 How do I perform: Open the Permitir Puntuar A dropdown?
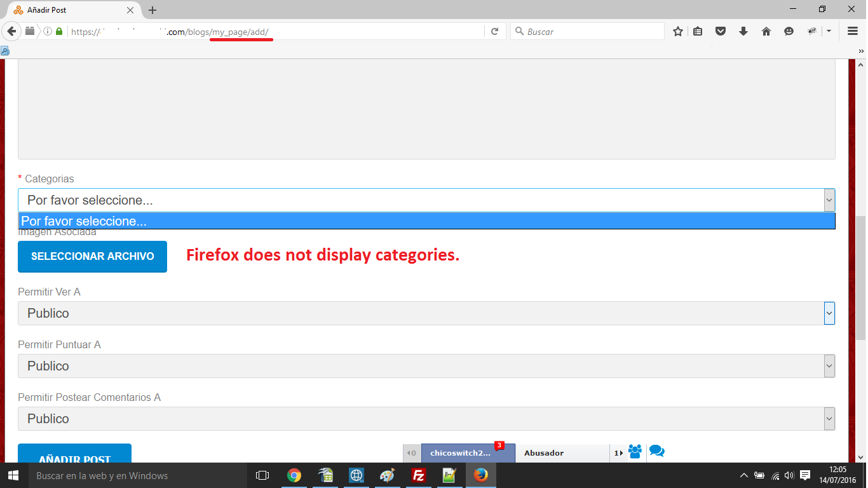(x=426, y=366)
